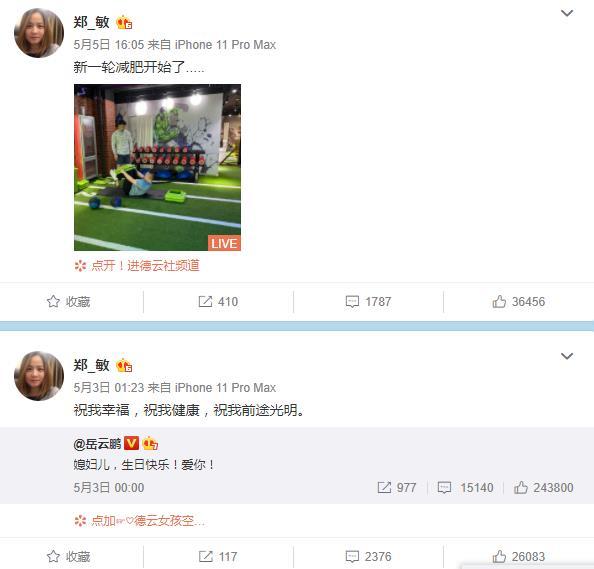View 15140 comments on the quoted post

(x=465, y=488)
